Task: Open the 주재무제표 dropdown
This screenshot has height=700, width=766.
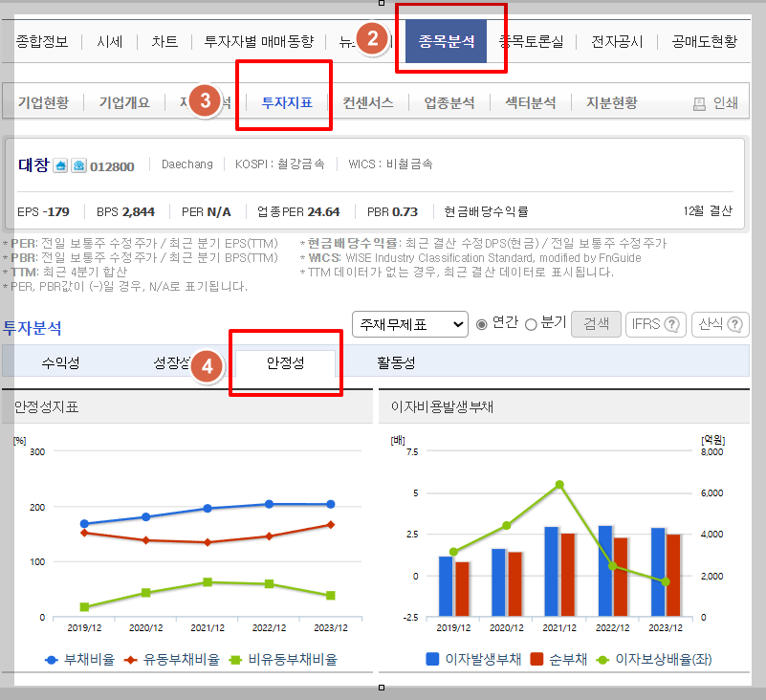Action: point(410,324)
